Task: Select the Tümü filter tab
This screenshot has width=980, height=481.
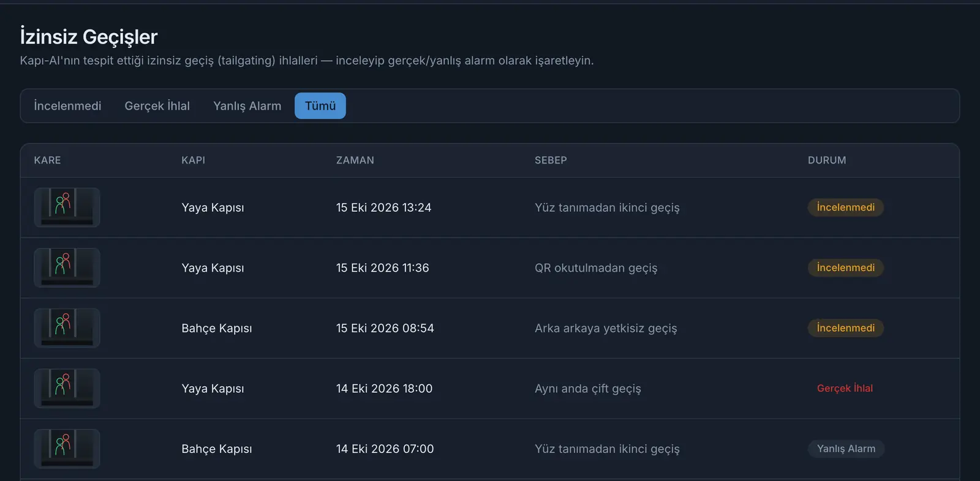Action: coord(320,106)
